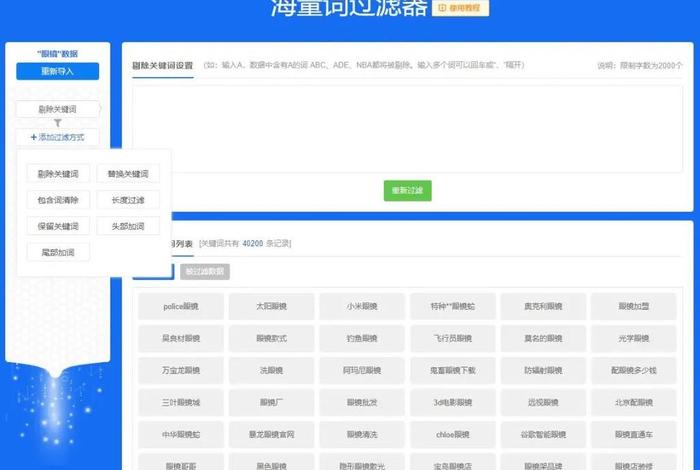Choose 长度过滤 in the filter popup

coord(128,200)
